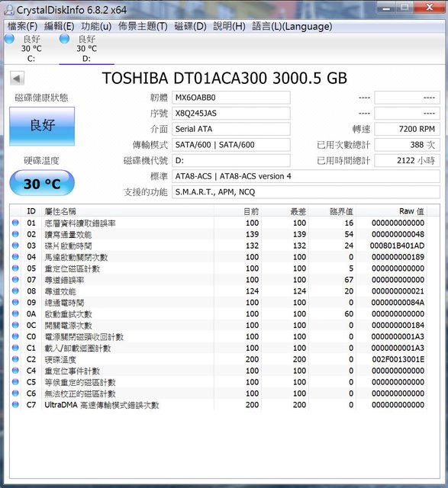Click the C: drive blue status orb

tap(9, 39)
